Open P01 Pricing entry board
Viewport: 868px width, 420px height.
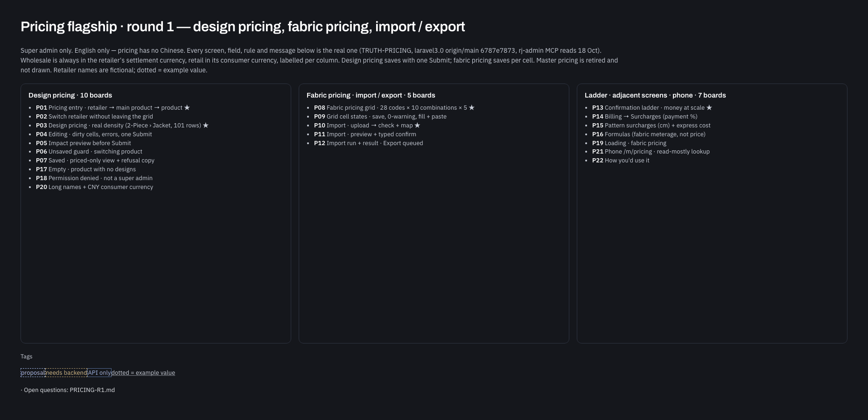point(113,108)
